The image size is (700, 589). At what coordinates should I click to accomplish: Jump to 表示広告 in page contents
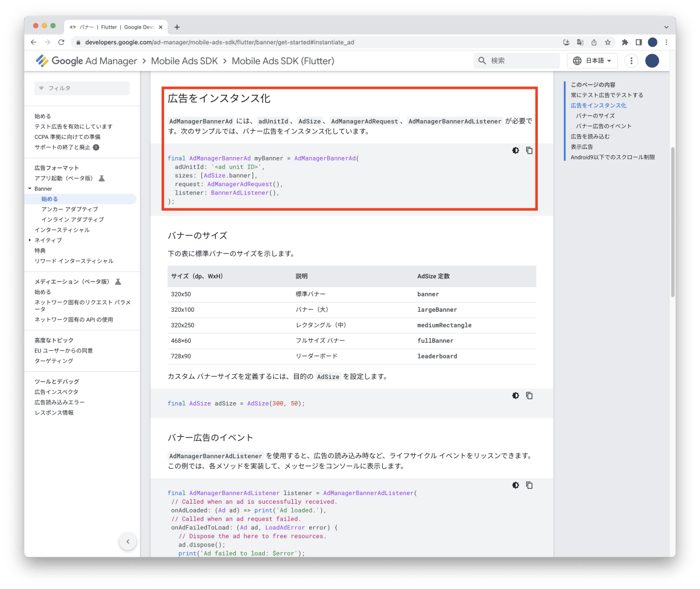click(582, 147)
